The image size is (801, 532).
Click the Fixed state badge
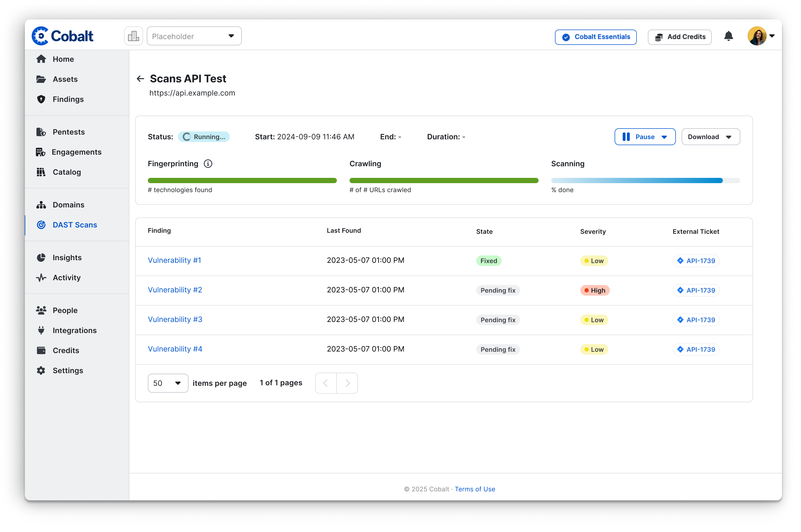coord(488,260)
